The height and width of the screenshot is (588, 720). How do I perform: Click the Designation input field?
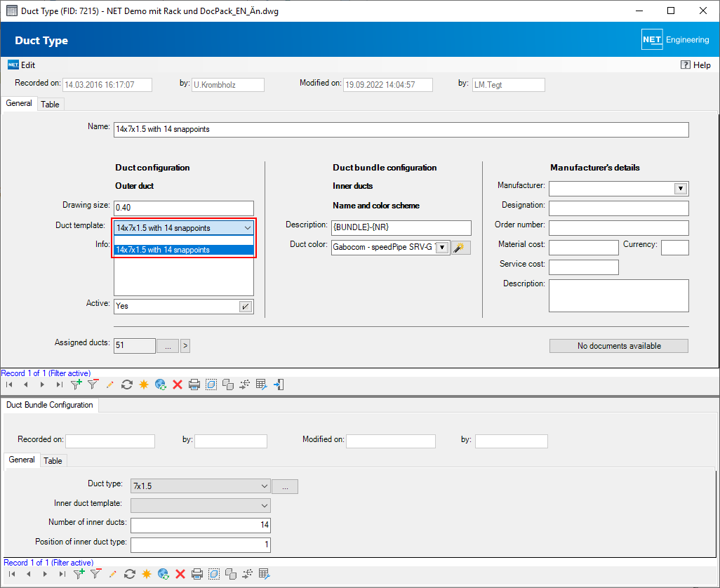coord(619,208)
